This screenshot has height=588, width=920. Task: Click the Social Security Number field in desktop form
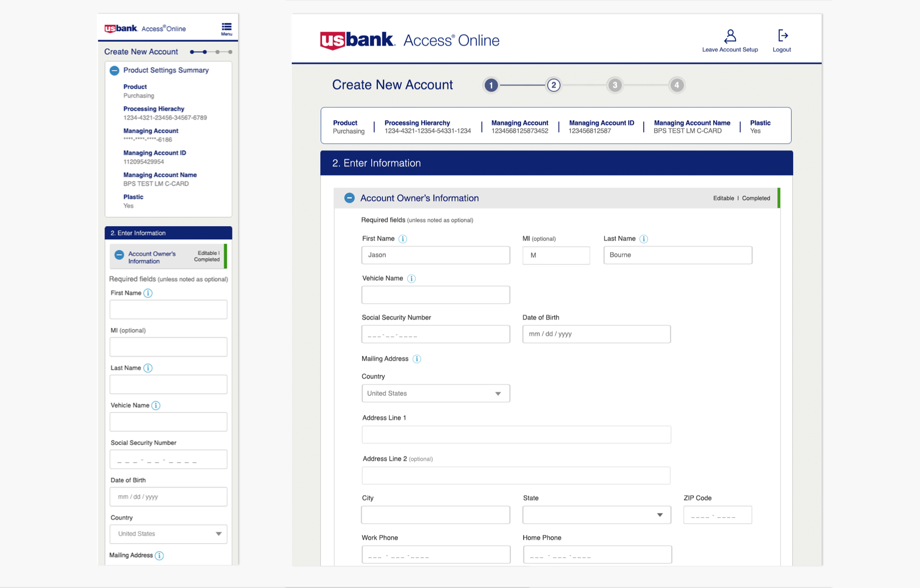click(x=436, y=334)
